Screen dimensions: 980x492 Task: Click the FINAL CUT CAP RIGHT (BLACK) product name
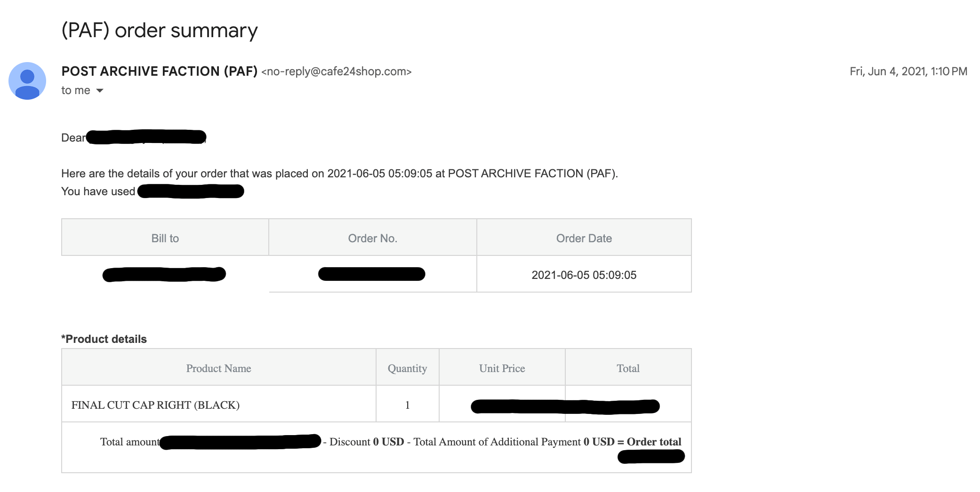click(x=155, y=405)
